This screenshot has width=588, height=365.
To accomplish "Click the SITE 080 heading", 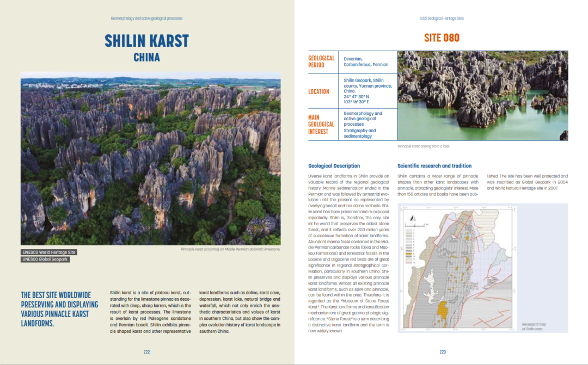I will pyautogui.click(x=442, y=38).
